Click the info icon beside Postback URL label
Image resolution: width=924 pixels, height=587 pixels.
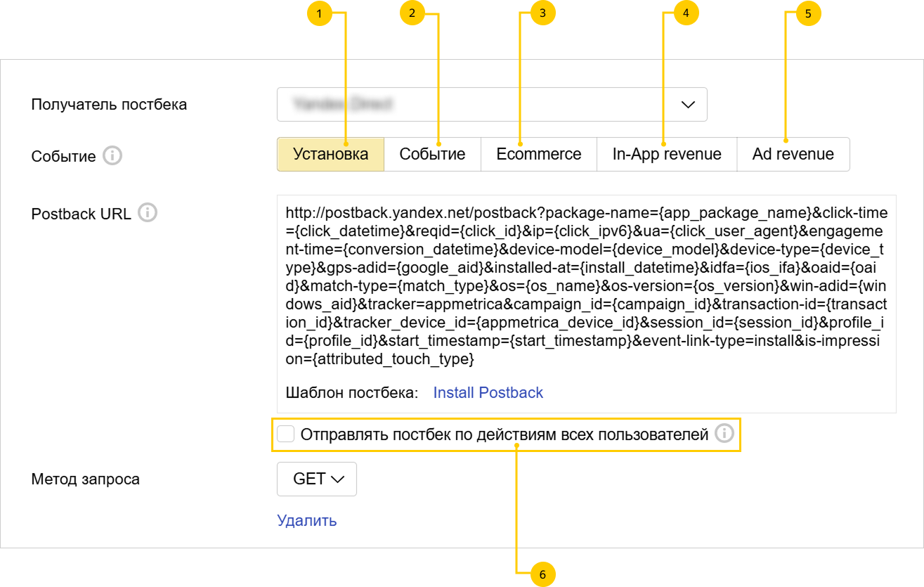[148, 213]
